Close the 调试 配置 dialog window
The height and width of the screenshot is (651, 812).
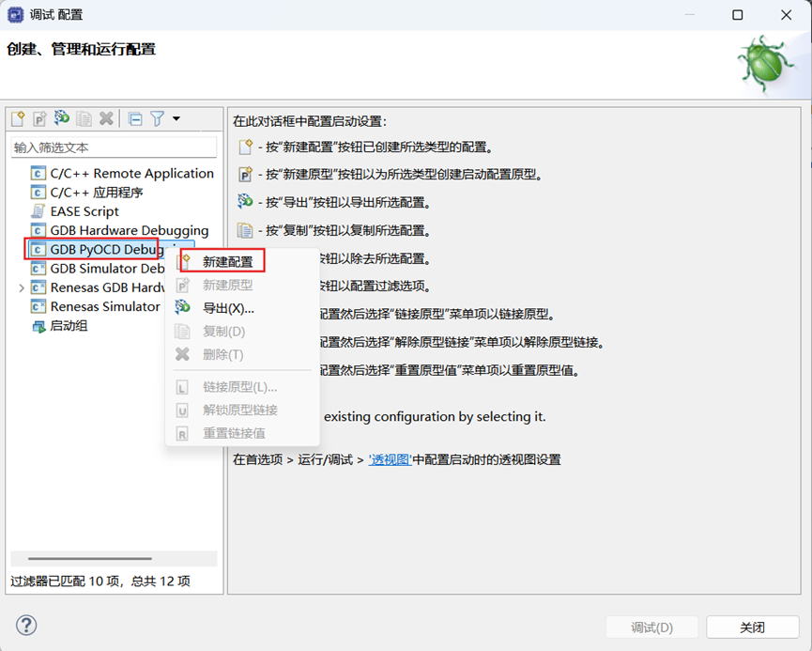tap(786, 15)
